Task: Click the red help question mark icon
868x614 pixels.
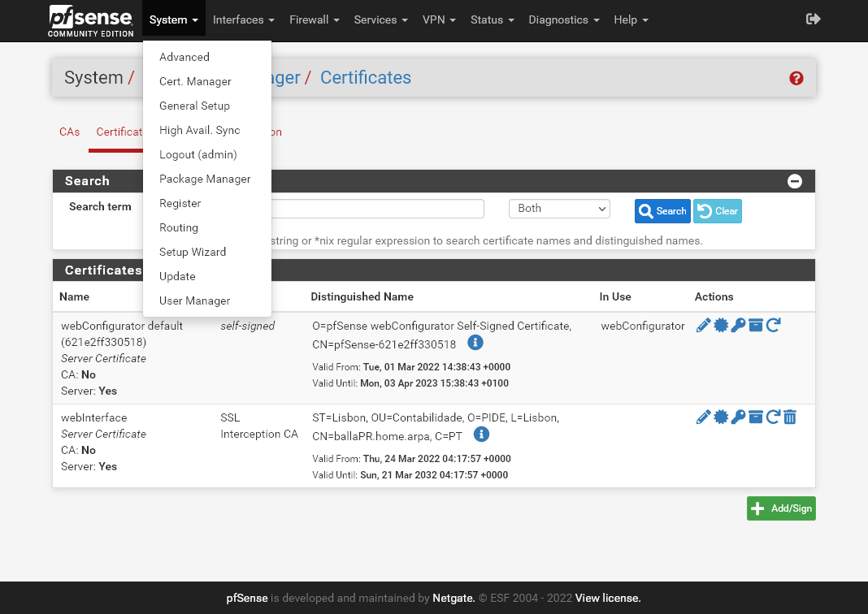Action: [796, 78]
